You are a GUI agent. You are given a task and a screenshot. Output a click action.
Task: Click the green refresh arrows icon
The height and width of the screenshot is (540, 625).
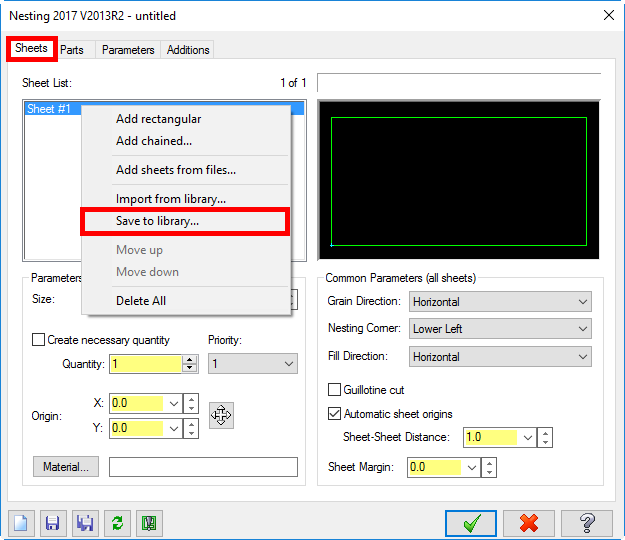click(x=117, y=523)
